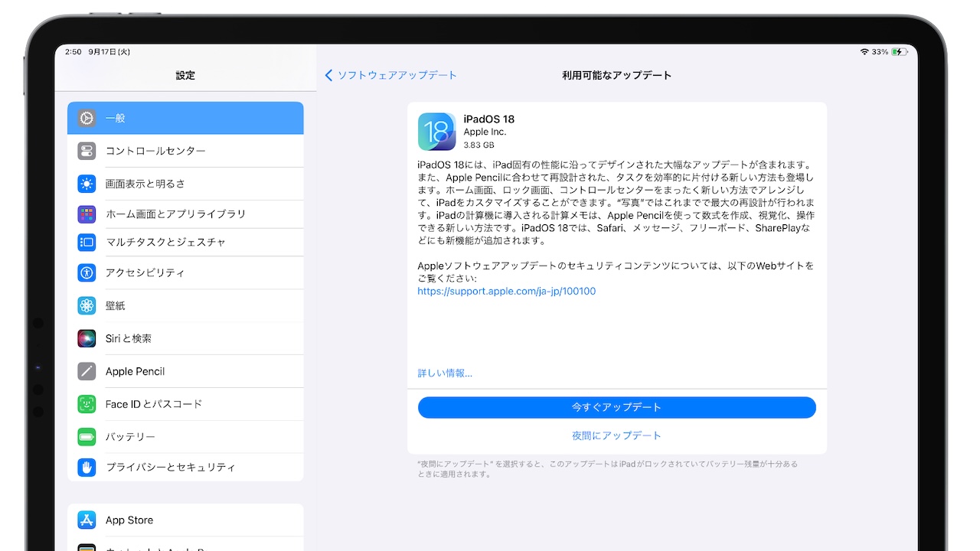Tap 今すぐアップデート button
Image resolution: width=980 pixels, height=551 pixels.
(616, 407)
